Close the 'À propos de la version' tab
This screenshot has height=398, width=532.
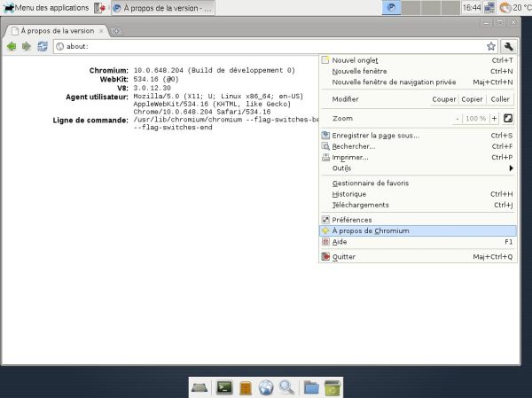click(101, 31)
